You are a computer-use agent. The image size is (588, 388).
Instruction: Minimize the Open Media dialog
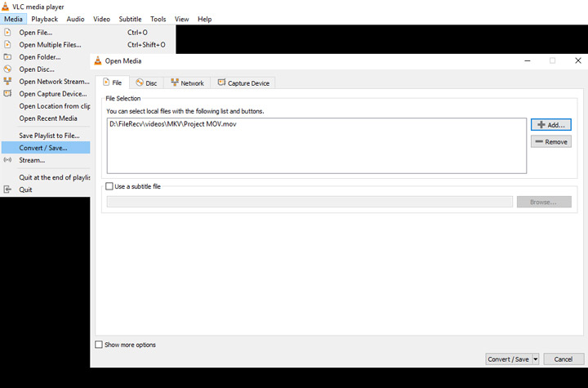click(528, 60)
